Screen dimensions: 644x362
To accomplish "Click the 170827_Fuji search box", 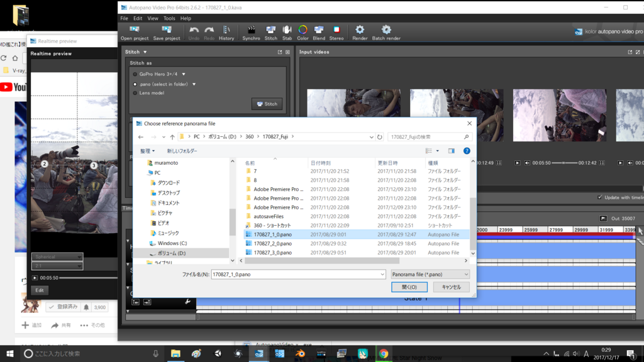I will click(429, 137).
